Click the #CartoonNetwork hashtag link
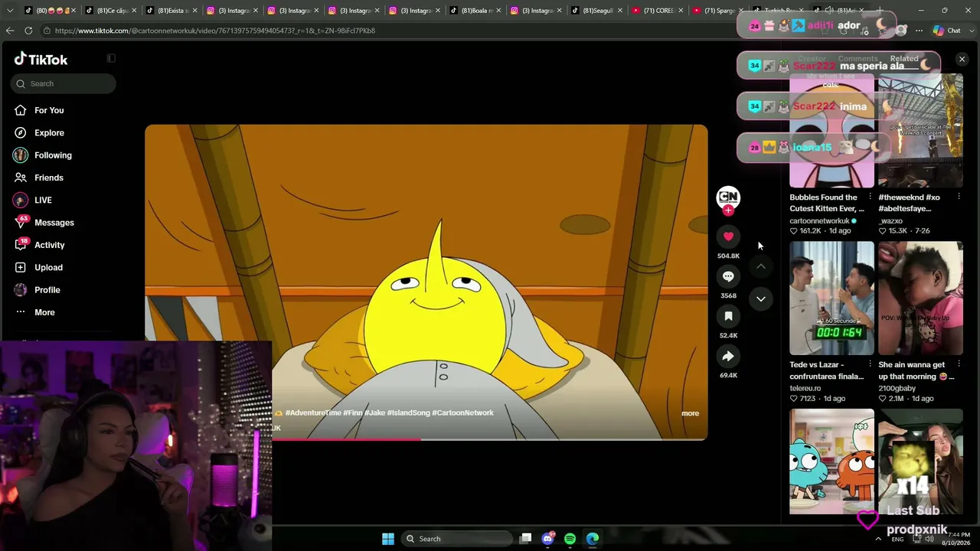Screen dimensions: 980x551 (x=463, y=413)
